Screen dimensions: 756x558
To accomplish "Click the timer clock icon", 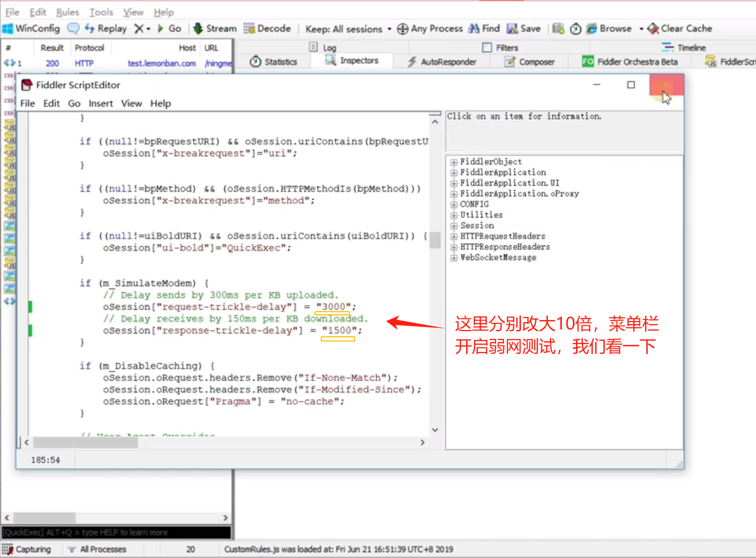I will pyautogui.click(x=576, y=29).
